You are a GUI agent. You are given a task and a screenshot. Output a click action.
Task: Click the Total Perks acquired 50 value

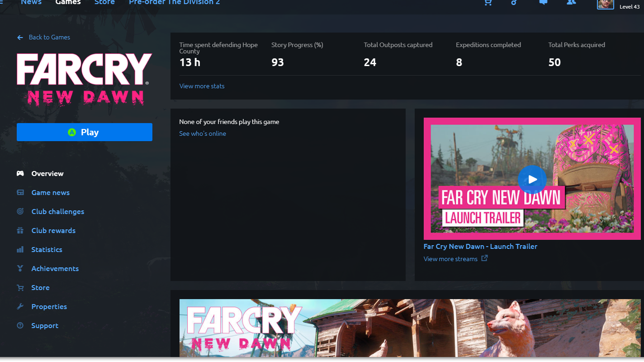[554, 62]
